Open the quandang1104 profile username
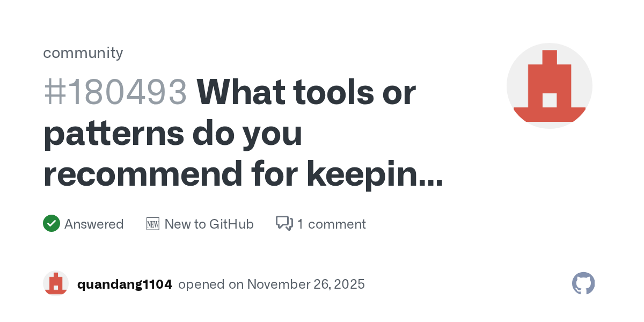This screenshot has height=322, width=644. point(125,284)
